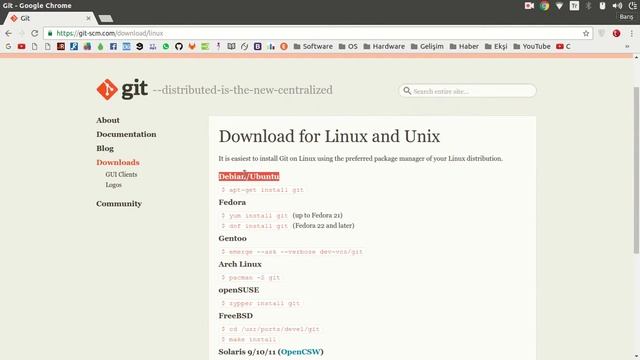Open the OS bookmarks folder
This screenshot has height=360, width=640.
(348, 47)
